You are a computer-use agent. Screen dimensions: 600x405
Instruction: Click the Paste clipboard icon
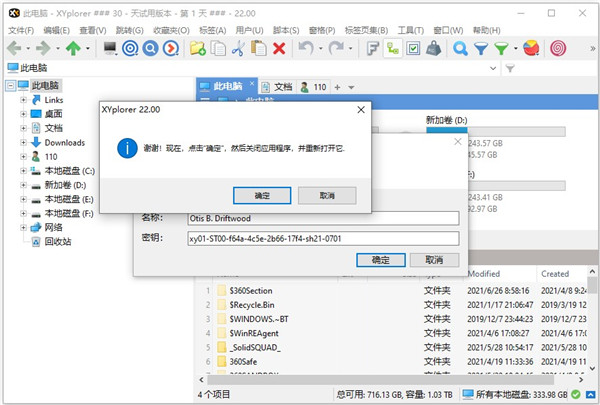click(259, 48)
